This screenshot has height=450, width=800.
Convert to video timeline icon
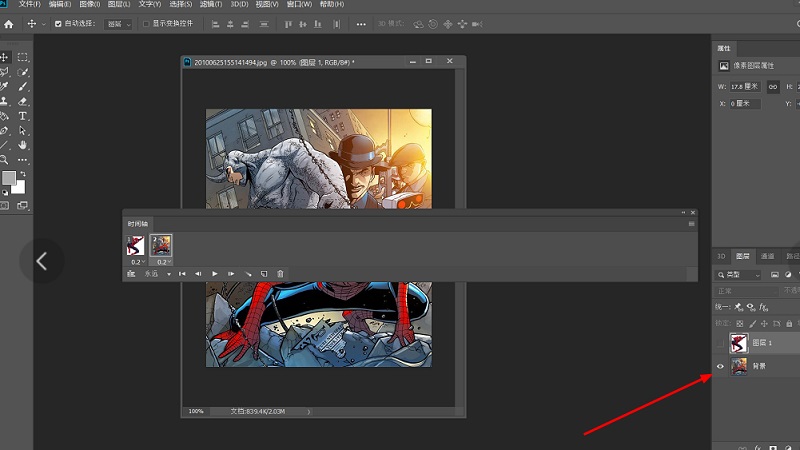coord(131,274)
